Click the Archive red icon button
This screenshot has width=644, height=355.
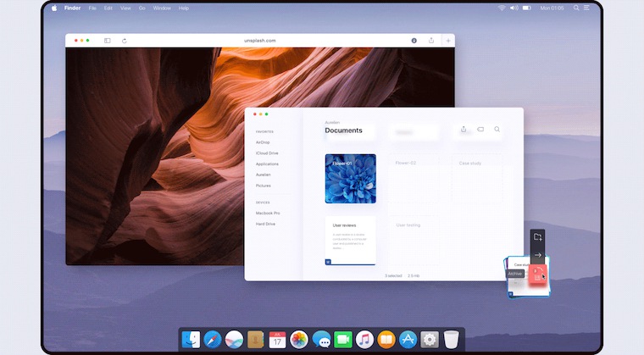click(x=537, y=274)
